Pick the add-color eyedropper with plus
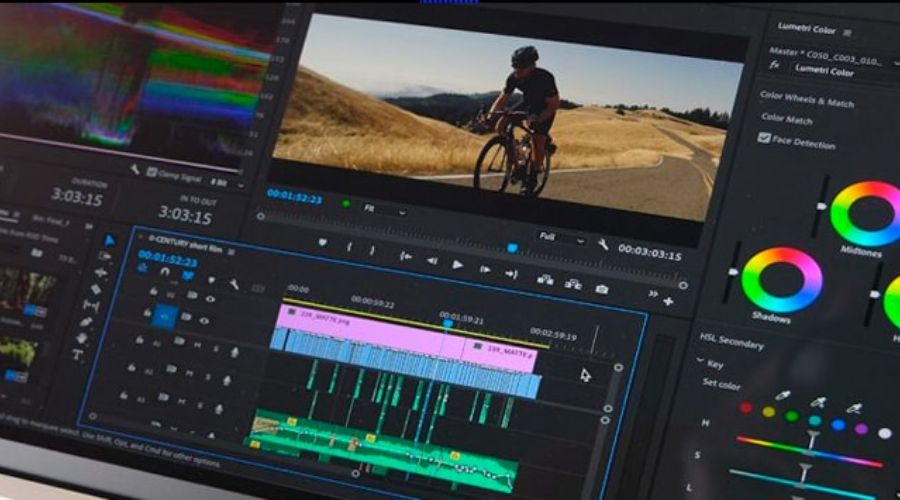Screen dimensions: 900x500 point(818,402)
